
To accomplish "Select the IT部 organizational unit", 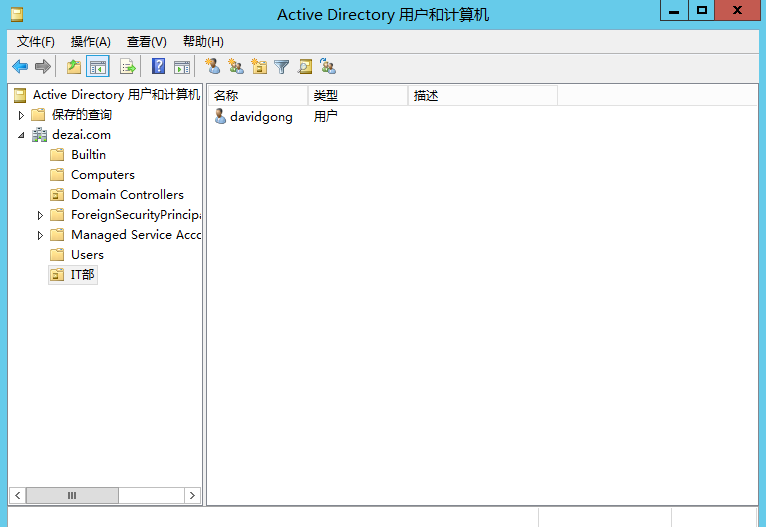I will [82, 274].
